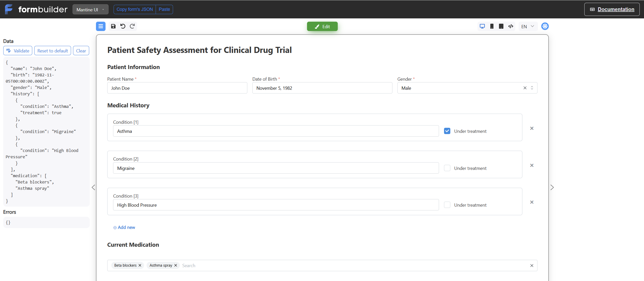This screenshot has width=644, height=281.
Task: Open the Gender select chevrons
Action: click(532, 88)
